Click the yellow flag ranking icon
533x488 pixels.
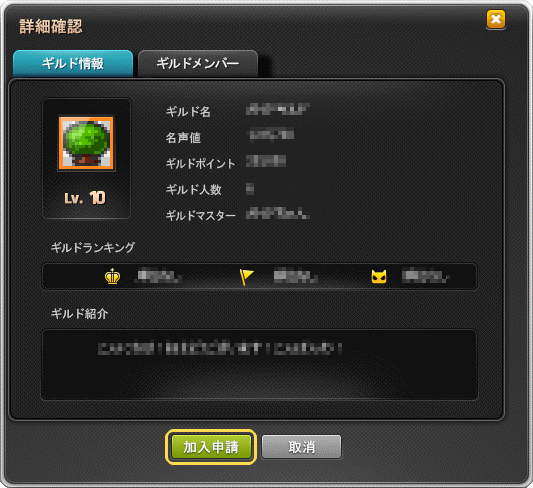[246, 277]
